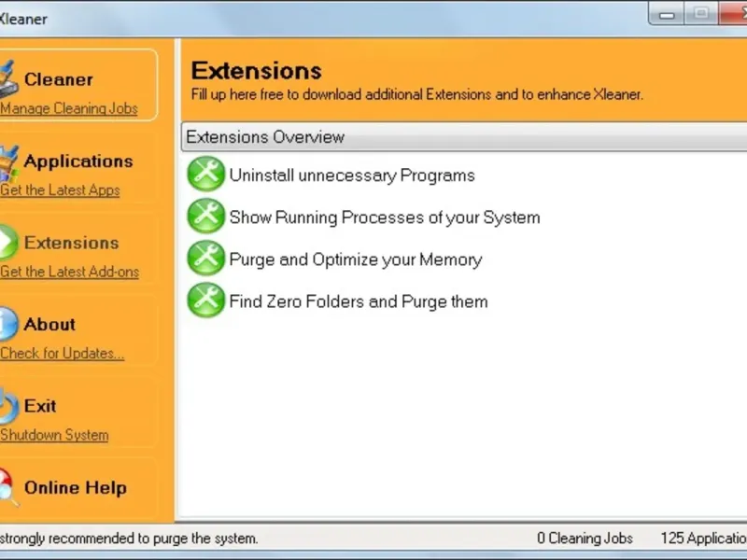This screenshot has width=747, height=560.
Task: Click the green Extensions arrow icon
Action: coord(8,243)
